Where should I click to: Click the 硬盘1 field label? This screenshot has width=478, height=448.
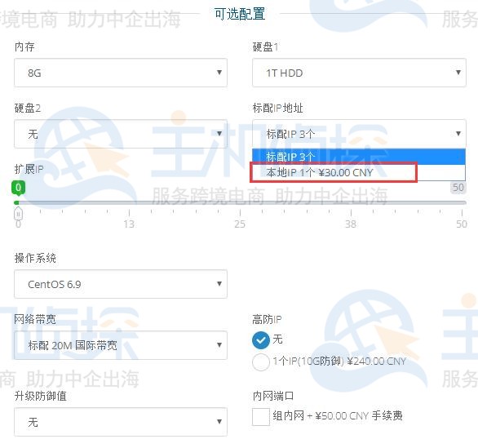click(265, 47)
